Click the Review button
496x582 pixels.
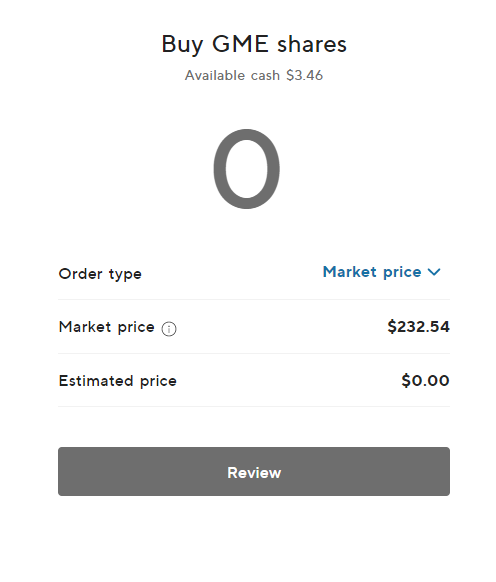(x=254, y=471)
